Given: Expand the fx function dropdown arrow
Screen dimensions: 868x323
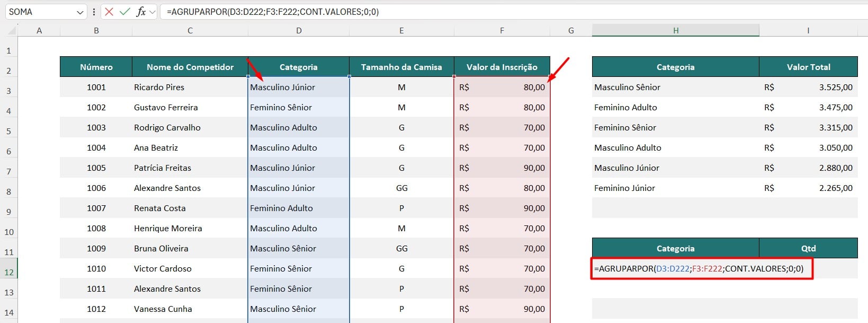Looking at the screenshot, I should click(x=153, y=12).
